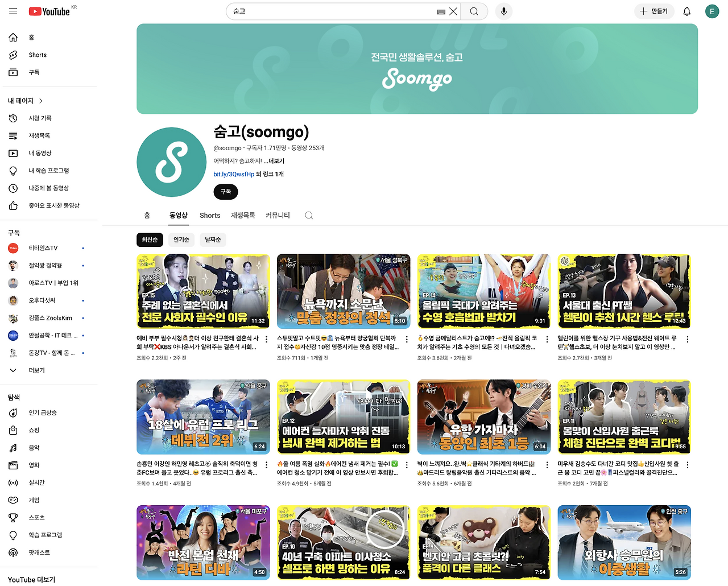Click the 만들기 create button
This screenshot has height=586, width=728.
654,11
